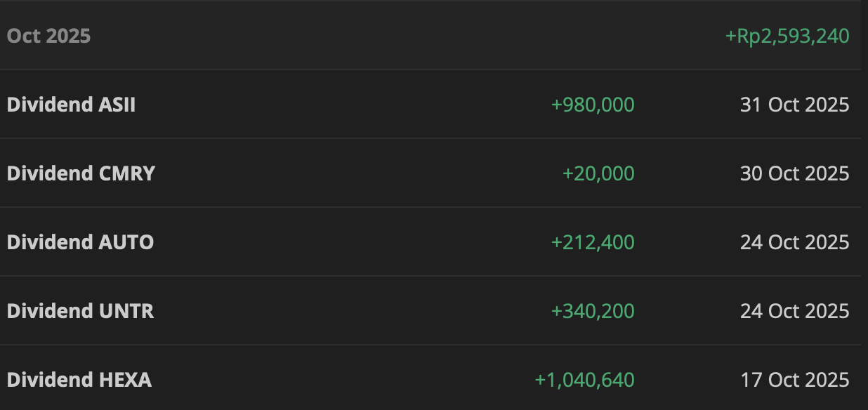
Task: Select the +212,400 dividend amount
Action: (593, 242)
